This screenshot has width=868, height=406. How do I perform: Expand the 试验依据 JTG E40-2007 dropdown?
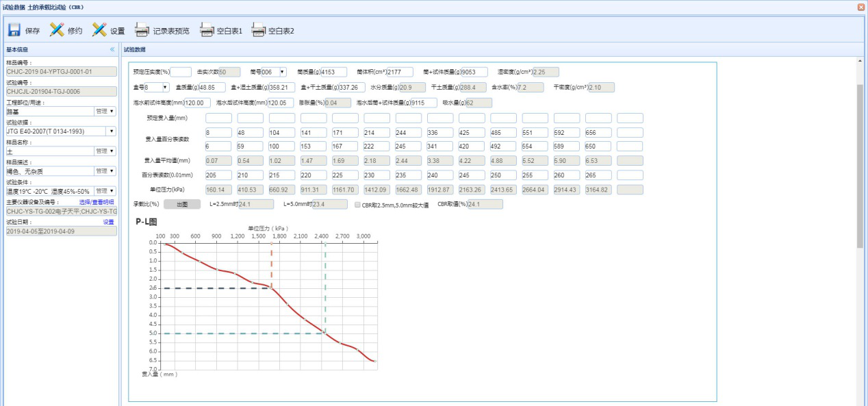tap(112, 131)
